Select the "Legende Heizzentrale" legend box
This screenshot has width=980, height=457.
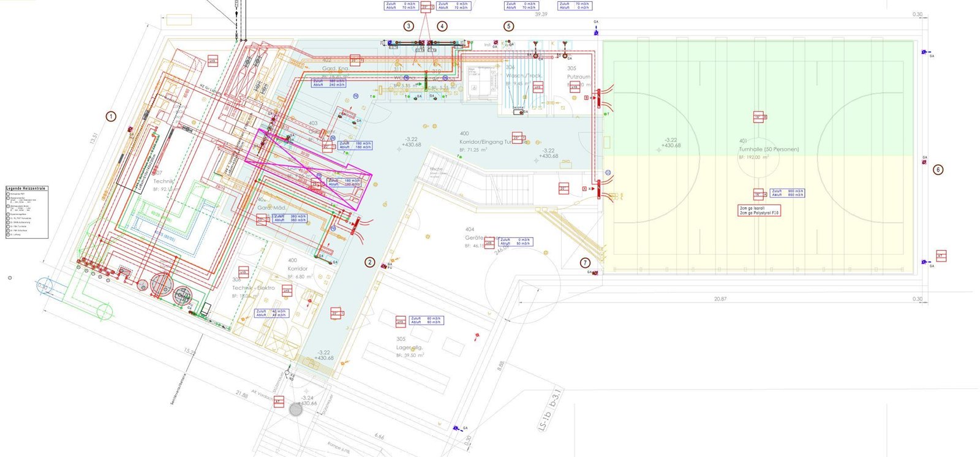(26, 212)
